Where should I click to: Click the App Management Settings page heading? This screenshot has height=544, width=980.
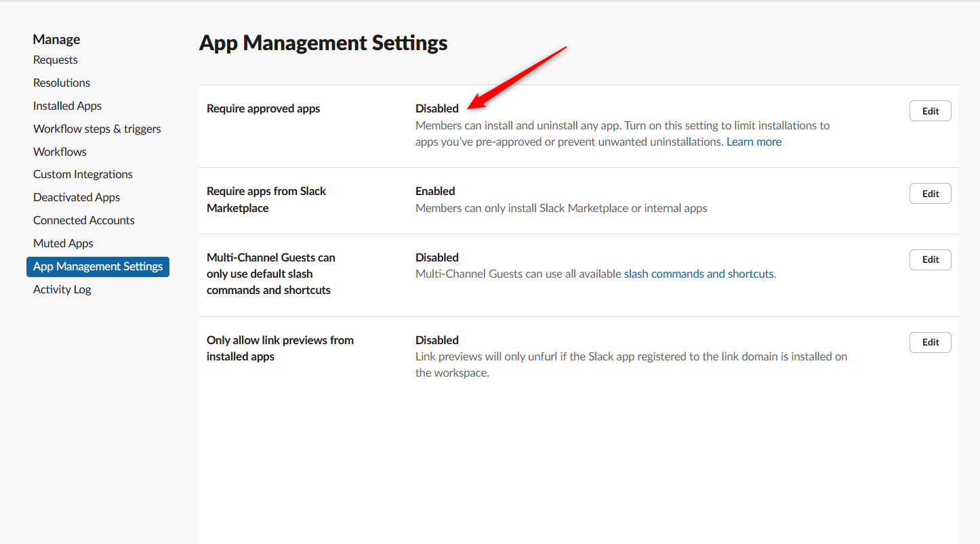[323, 43]
